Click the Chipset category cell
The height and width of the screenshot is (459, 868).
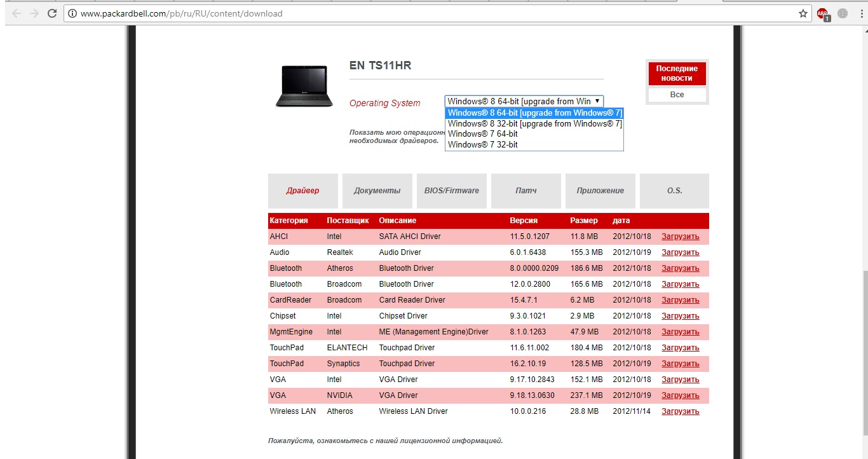tap(283, 316)
